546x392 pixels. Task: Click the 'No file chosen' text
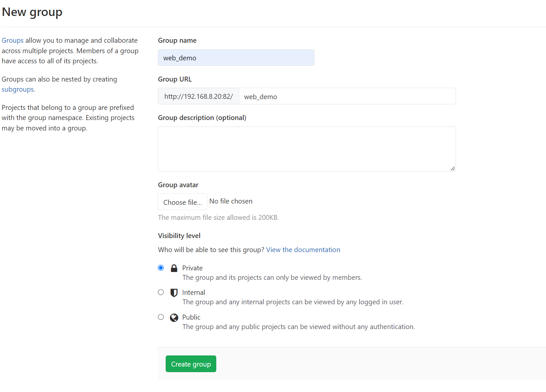click(x=231, y=201)
